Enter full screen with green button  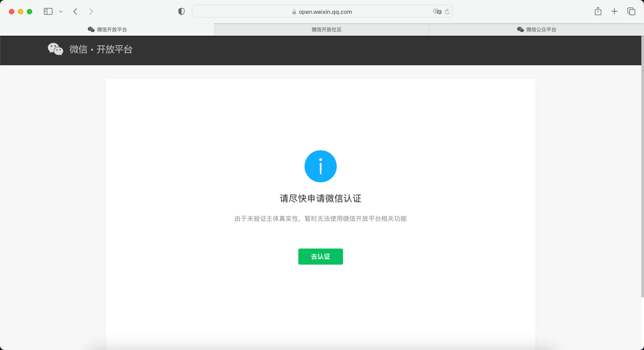[30, 12]
